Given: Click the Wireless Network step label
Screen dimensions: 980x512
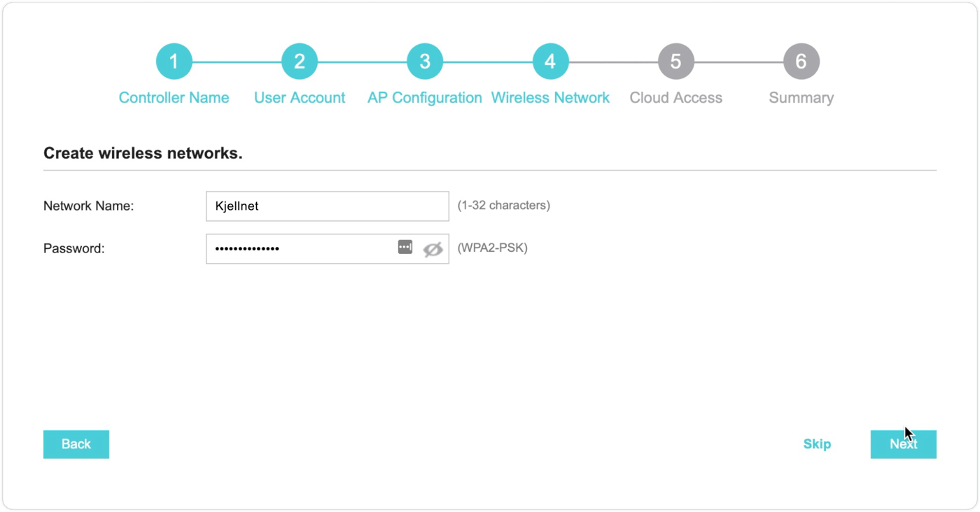Looking at the screenshot, I should point(550,98).
